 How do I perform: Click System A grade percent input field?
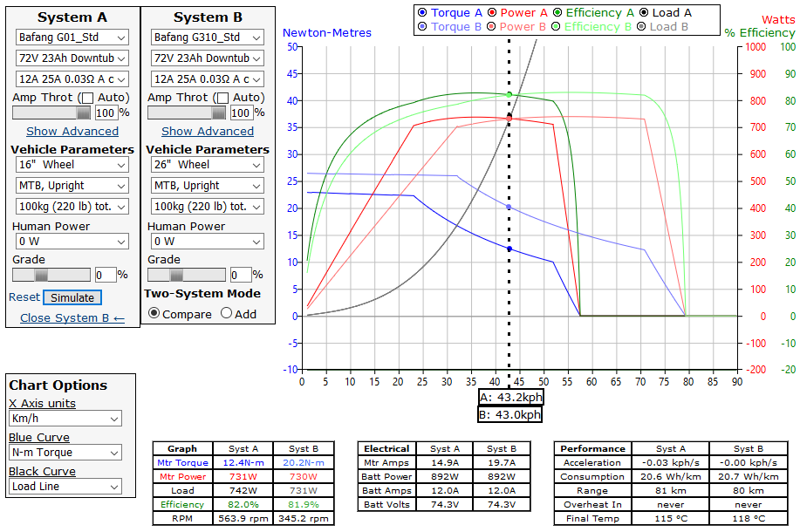pos(106,275)
